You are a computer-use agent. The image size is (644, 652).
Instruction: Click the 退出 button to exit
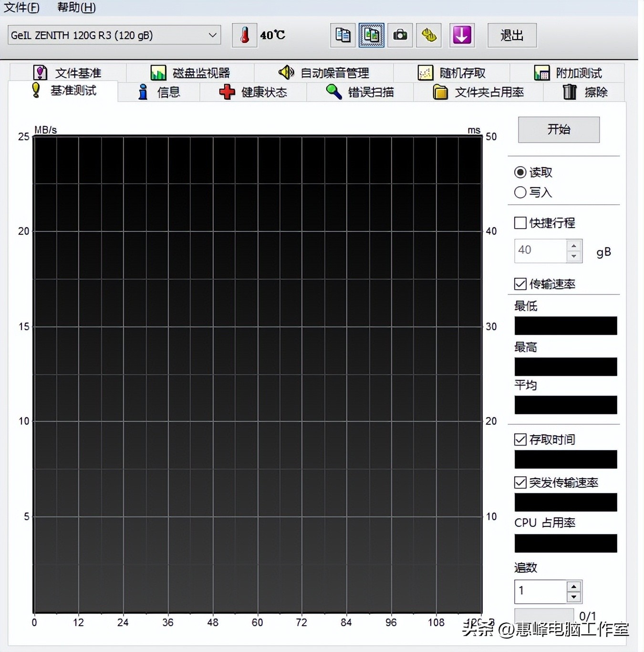tap(512, 35)
